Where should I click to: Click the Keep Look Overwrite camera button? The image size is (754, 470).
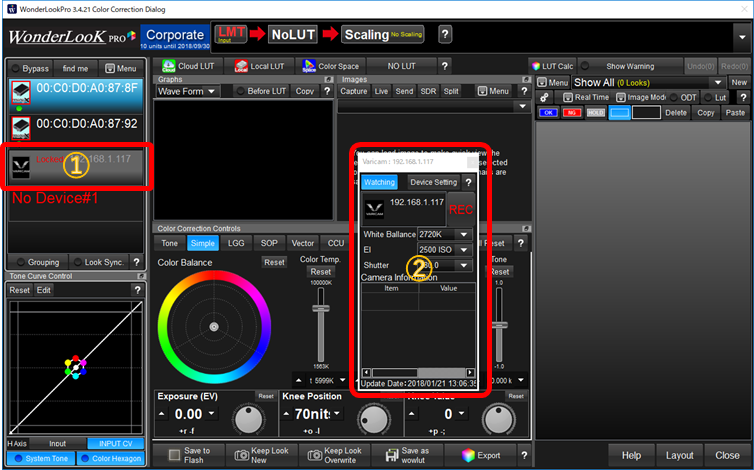click(334, 455)
